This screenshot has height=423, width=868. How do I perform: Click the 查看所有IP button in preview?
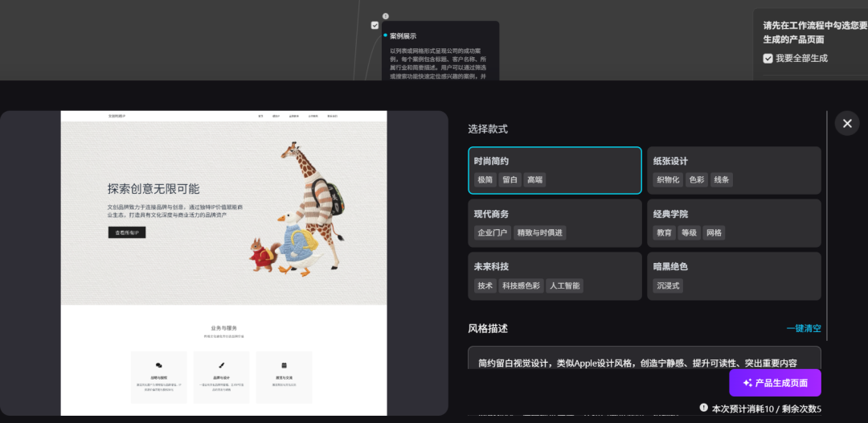[127, 232]
